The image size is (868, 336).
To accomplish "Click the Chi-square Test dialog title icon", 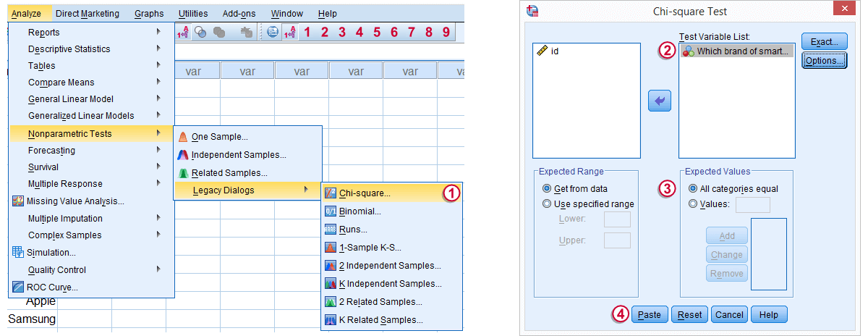I will pyautogui.click(x=534, y=11).
